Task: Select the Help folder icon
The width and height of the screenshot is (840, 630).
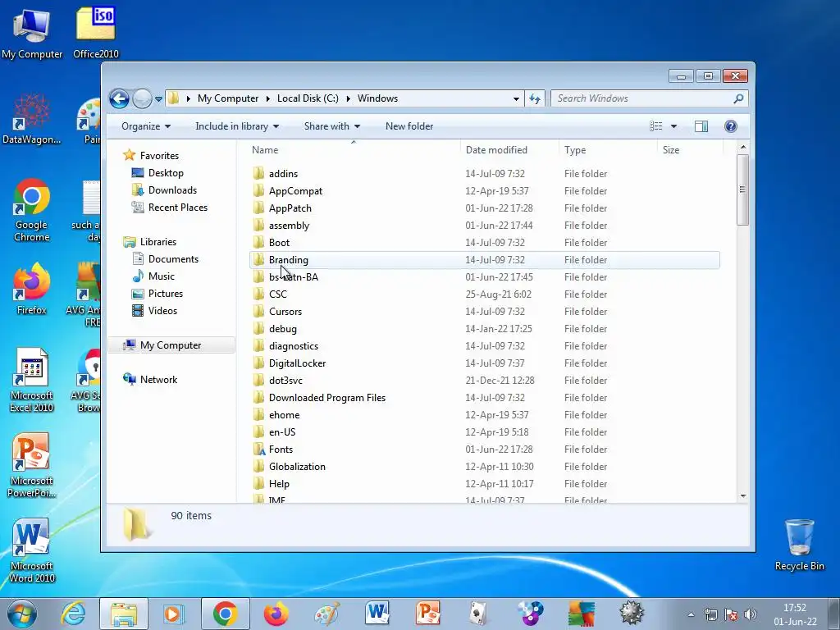Action: pos(258,483)
